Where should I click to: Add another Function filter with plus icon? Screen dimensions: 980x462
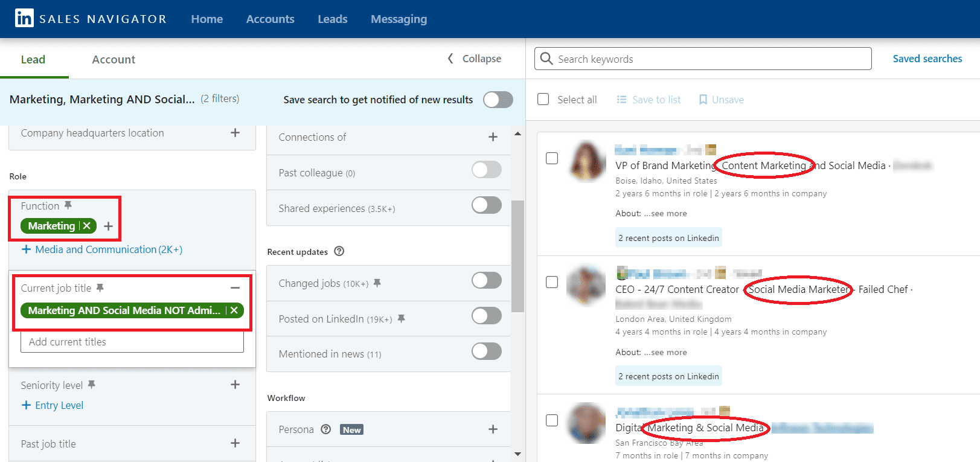(x=109, y=226)
